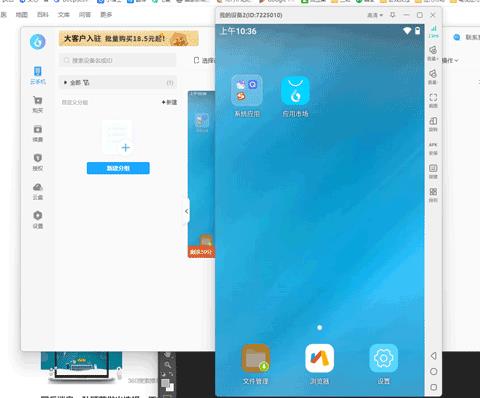This screenshot has height=398, width=480.
Task: Collapse the side panel with the left chevron
Action: point(187,211)
